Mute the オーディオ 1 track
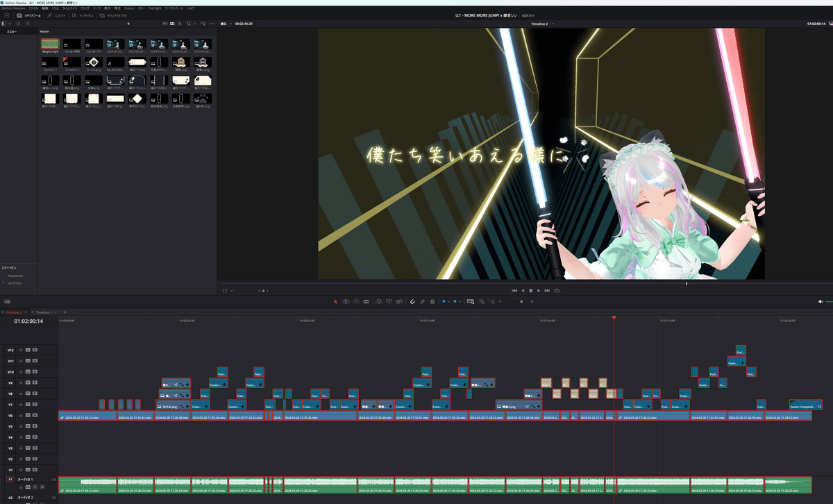The width and height of the screenshot is (833, 504). (42, 487)
